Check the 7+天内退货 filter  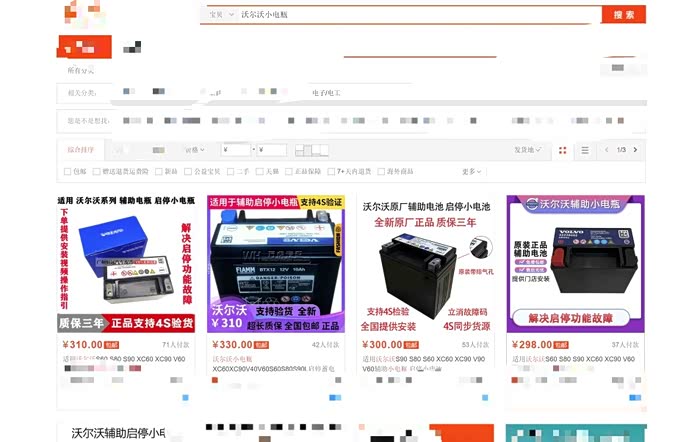click(331, 171)
